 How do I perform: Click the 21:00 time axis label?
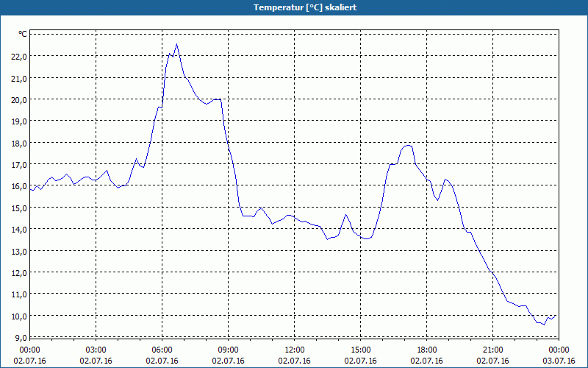click(x=492, y=350)
